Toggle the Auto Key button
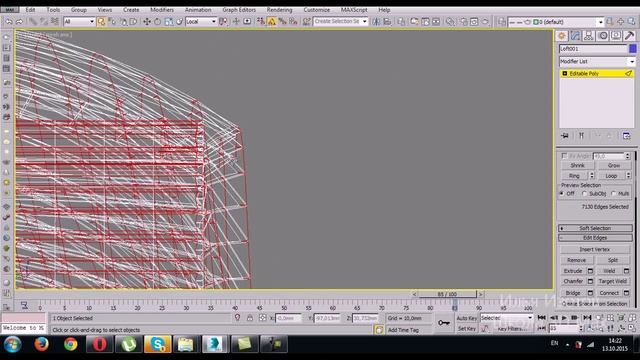 tap(467, 318)
